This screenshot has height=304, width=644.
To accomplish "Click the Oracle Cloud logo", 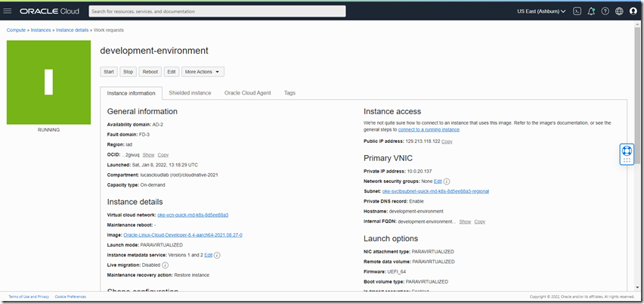I will tap(49, 11).
